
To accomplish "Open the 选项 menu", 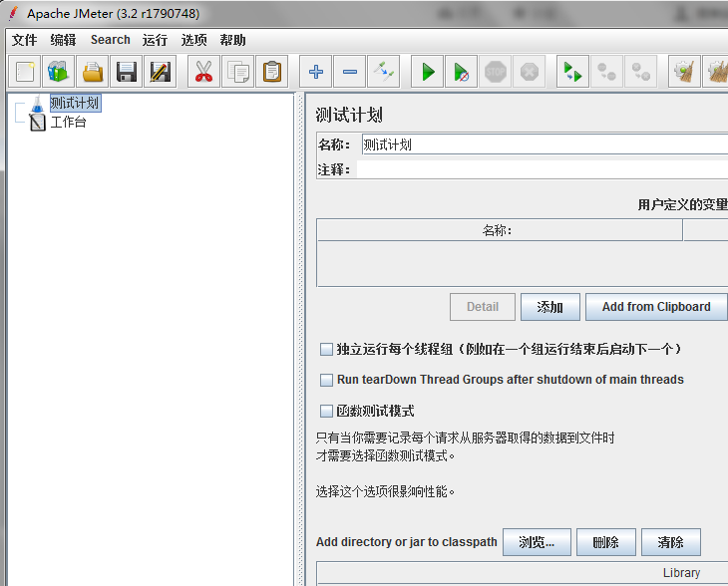I will click(x=193, y=40).
